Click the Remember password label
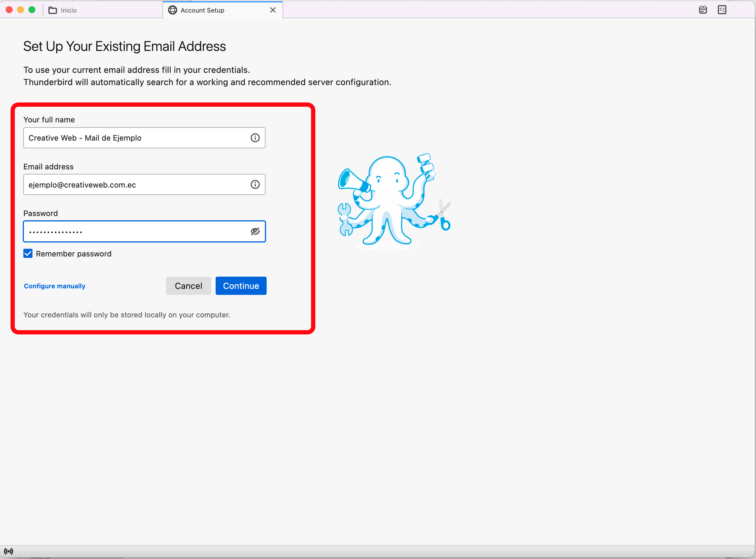756x559 pixels. tap(73, 254)
